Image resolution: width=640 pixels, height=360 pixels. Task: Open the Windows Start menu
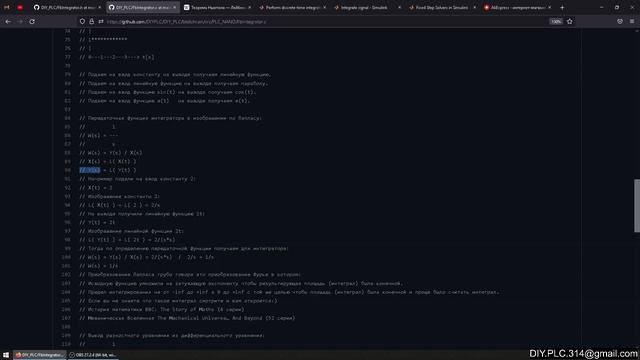point(6,355)
